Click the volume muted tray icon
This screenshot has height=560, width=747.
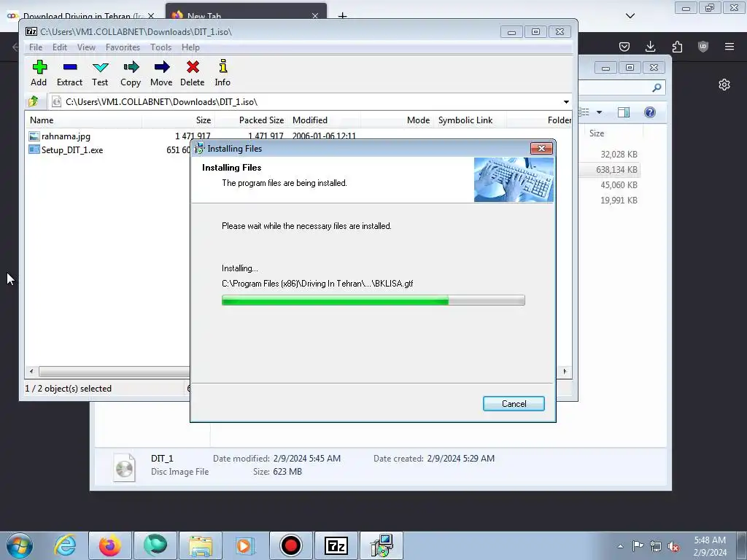tap(673, 547)
